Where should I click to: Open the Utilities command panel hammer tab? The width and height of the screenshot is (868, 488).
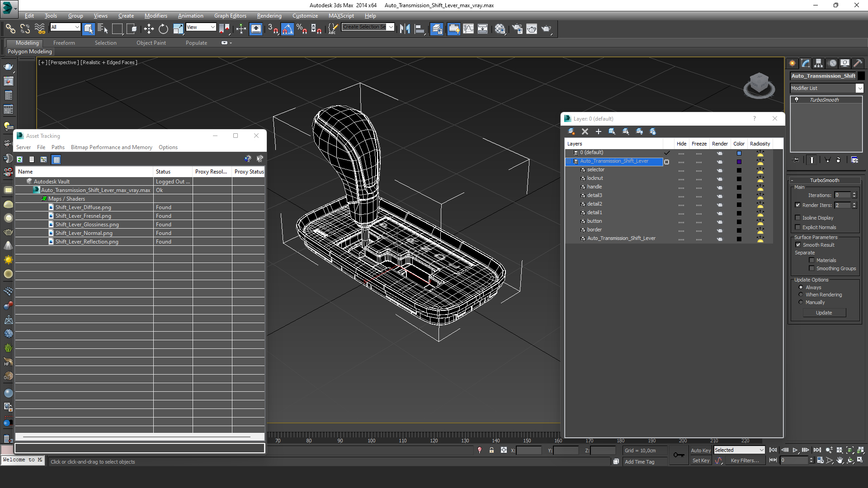tap(858, 63)
